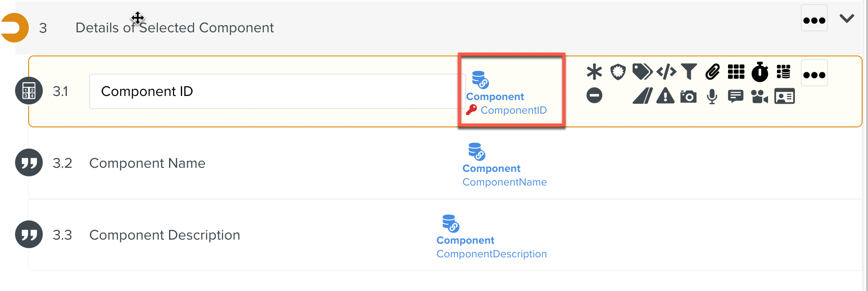The width and height of the screenshot is (868, 291).
Task: Click the code brackets icon
Action: pyautogui.click(x=666, y=72)
